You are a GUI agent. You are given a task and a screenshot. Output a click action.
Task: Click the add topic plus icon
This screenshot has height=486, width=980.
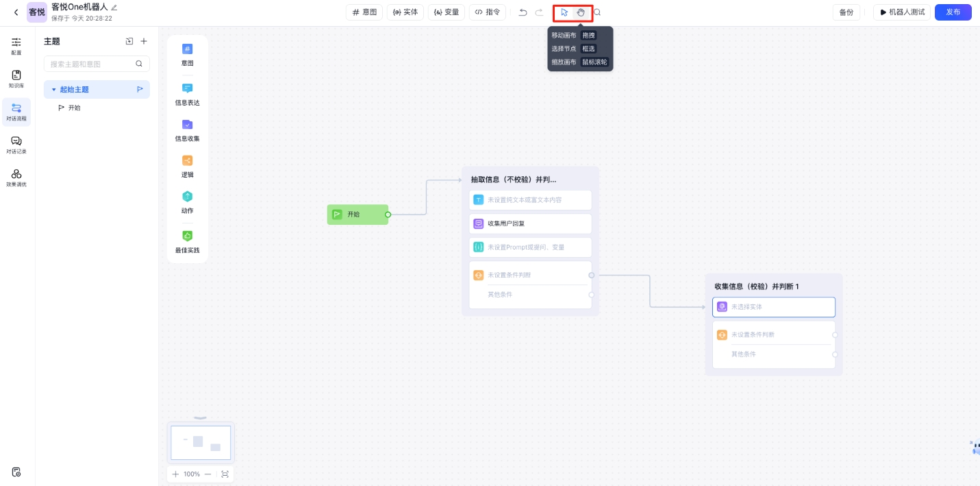(x=144, y=41)
